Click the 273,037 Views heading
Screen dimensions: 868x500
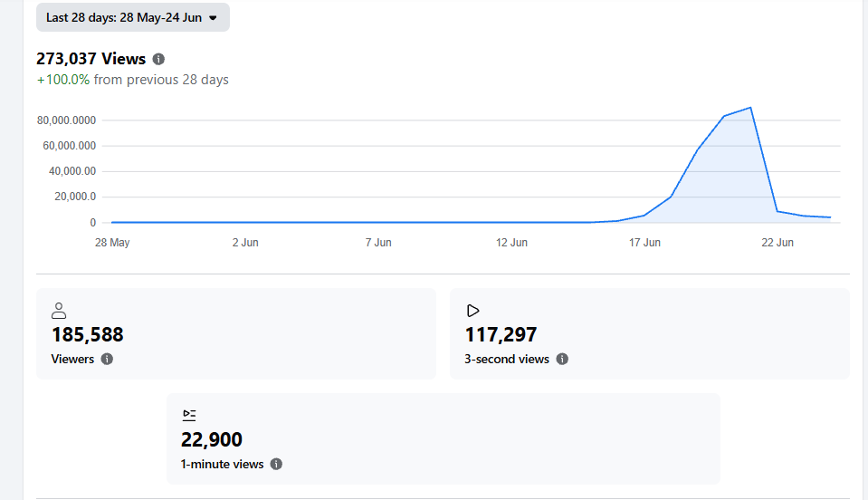(x=91, y=59)
